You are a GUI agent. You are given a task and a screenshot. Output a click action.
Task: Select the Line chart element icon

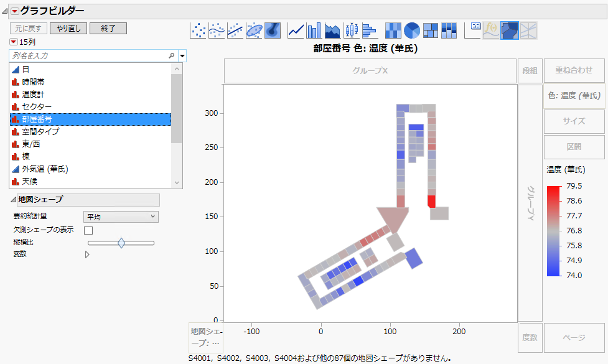click(296, 30)
